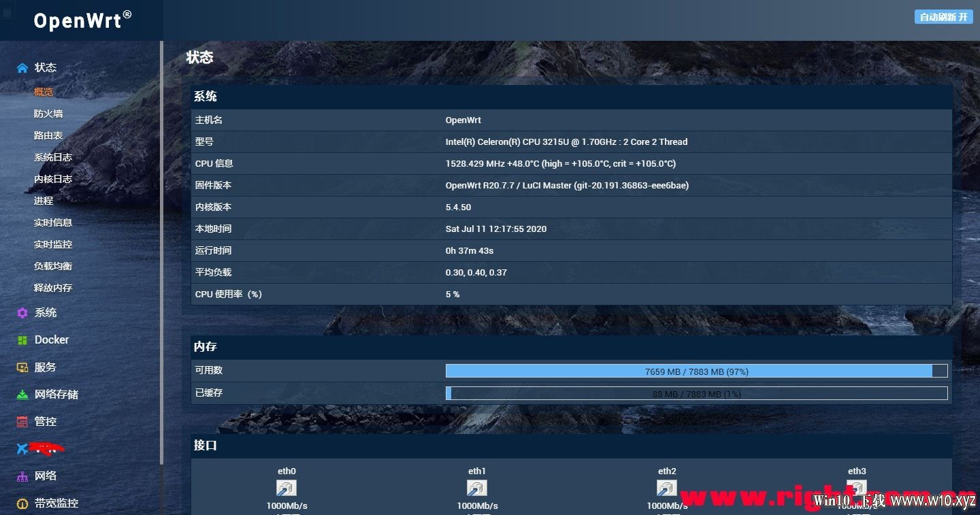Viewport: 980px width, 515px height.
Task: Go to 路由表 in the sidebar
Action: pos(48,135)
